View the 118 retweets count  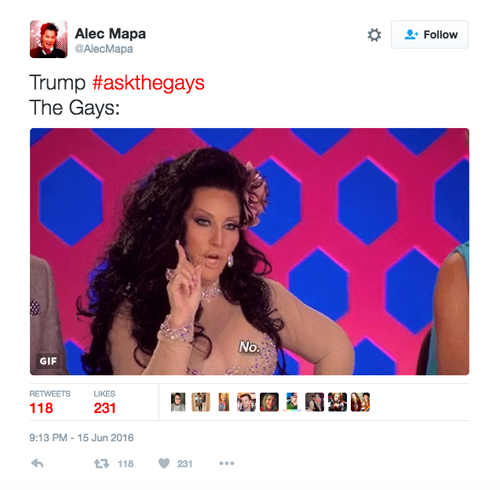coord(41,408)
